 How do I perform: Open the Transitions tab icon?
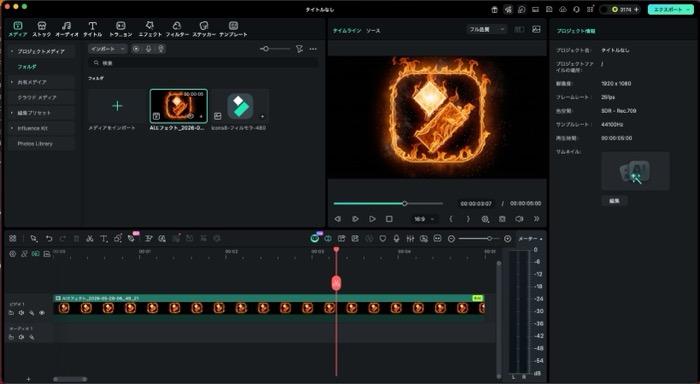[x=121, y=25]
